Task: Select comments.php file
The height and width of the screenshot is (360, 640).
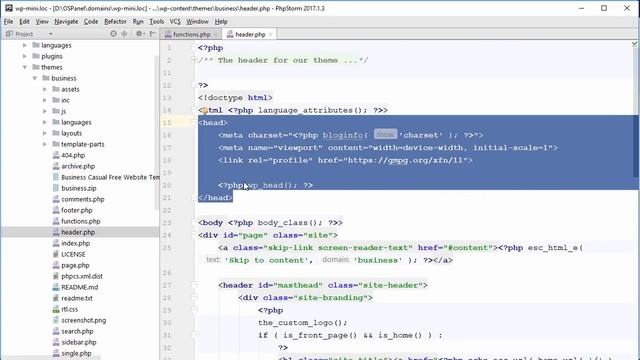Action: point(82,200)
